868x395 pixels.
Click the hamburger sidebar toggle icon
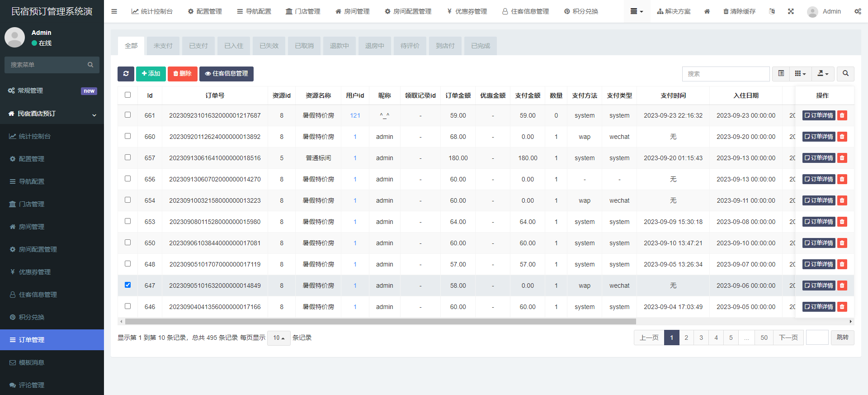pyautogui.click(x=114, y=11)
